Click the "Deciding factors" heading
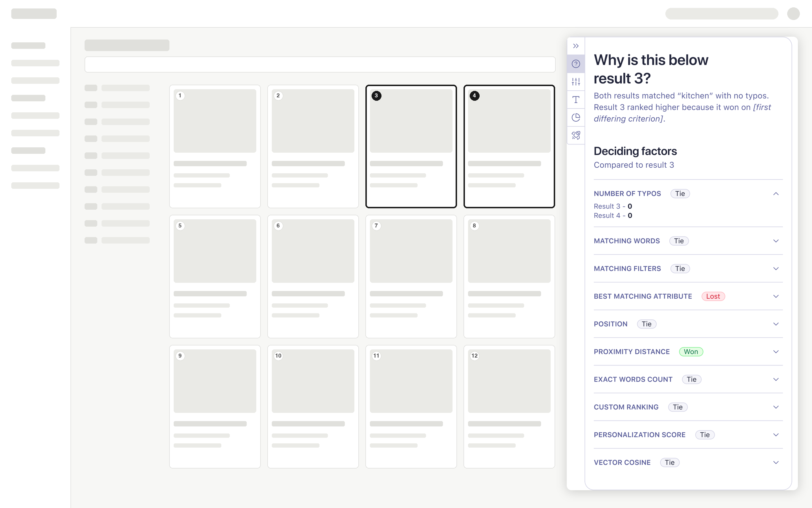The image size is (812, 508). pos(635,151)
